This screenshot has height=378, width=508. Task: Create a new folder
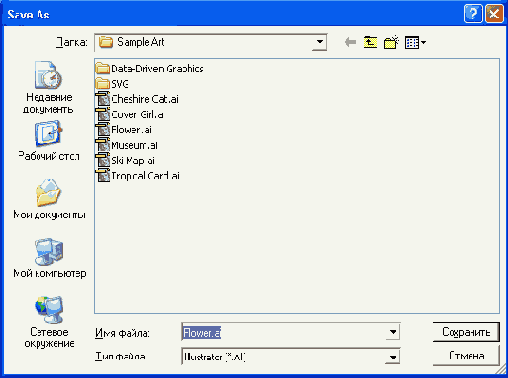(x=391, y=42)
